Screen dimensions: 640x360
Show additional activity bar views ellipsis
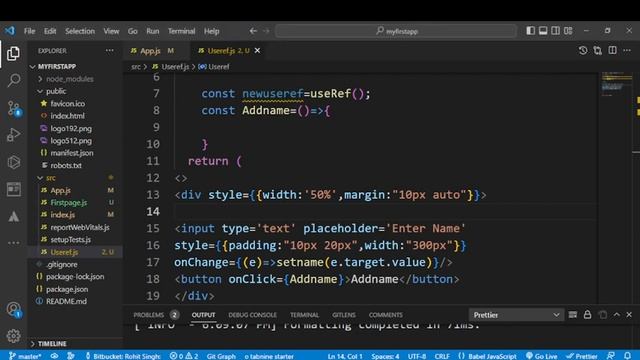click(x=13, y=243)
